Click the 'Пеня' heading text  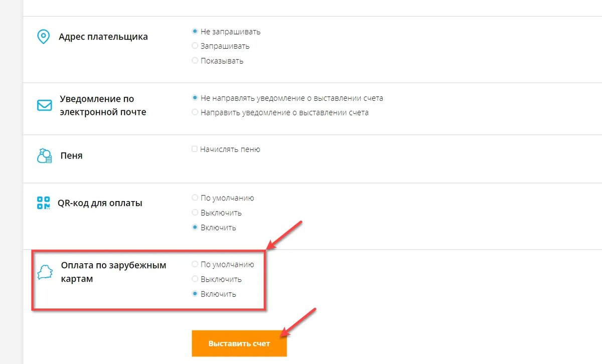coord(71,156)
